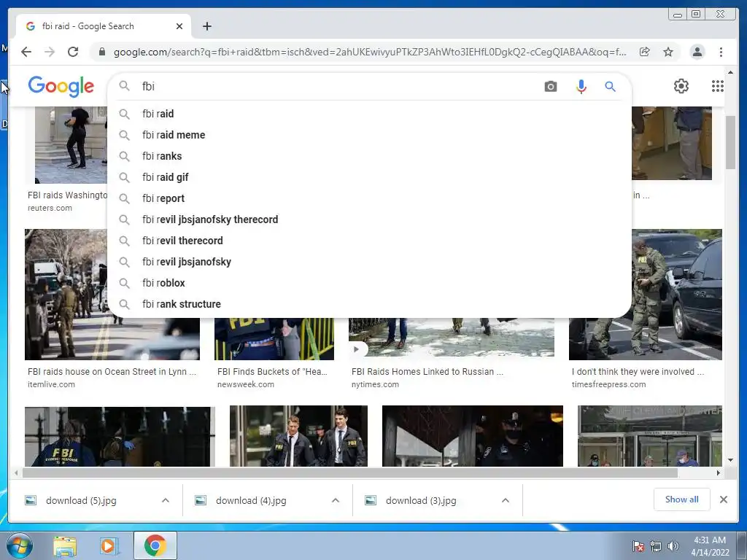Screen dimensions: 747x560
Task: Choose the 'fbi raid' suggestion
Action: click(x=369, y=114)
